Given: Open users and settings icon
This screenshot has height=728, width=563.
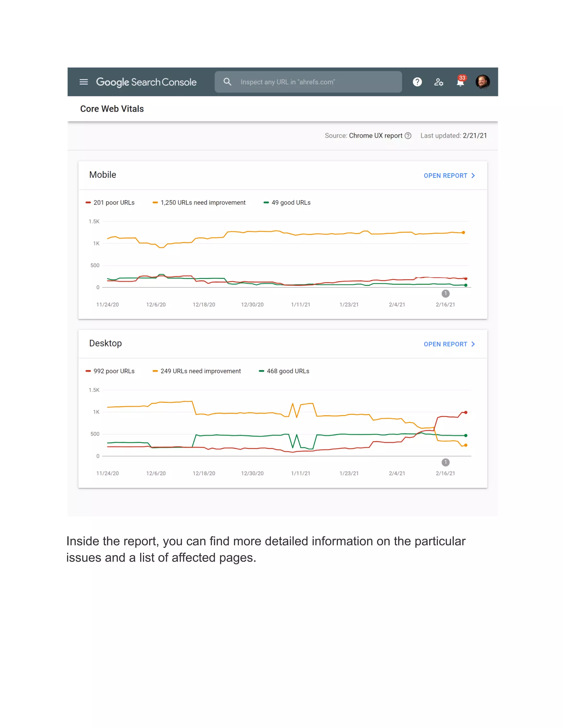Looking at the screenshot, I should [x=438, y=82].
